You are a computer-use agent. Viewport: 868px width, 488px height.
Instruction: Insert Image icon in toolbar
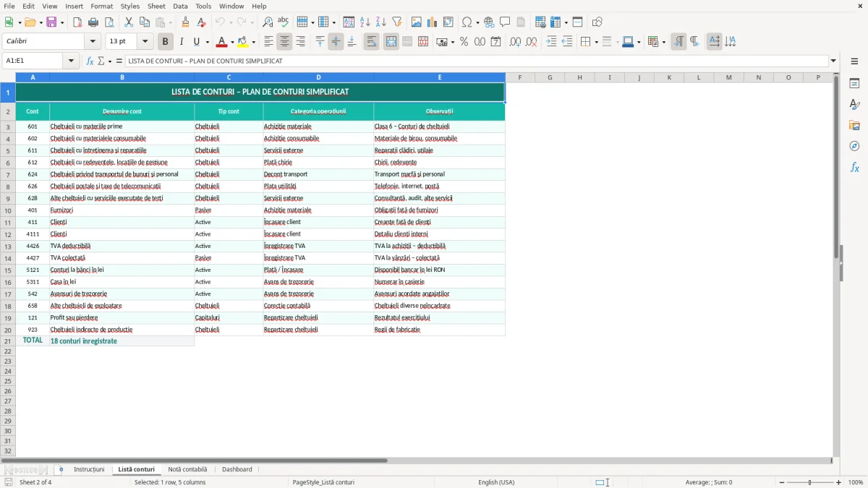pos(417,22)
